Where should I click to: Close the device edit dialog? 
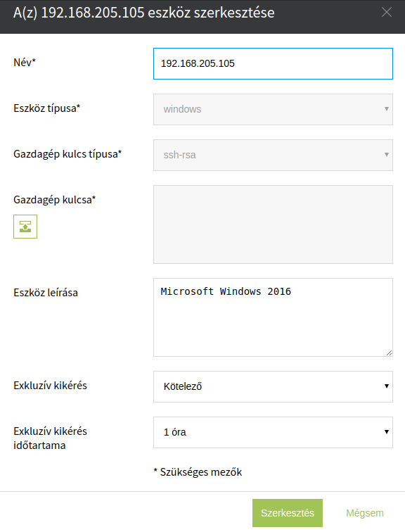pyautogui.click(x=386, y=13)
